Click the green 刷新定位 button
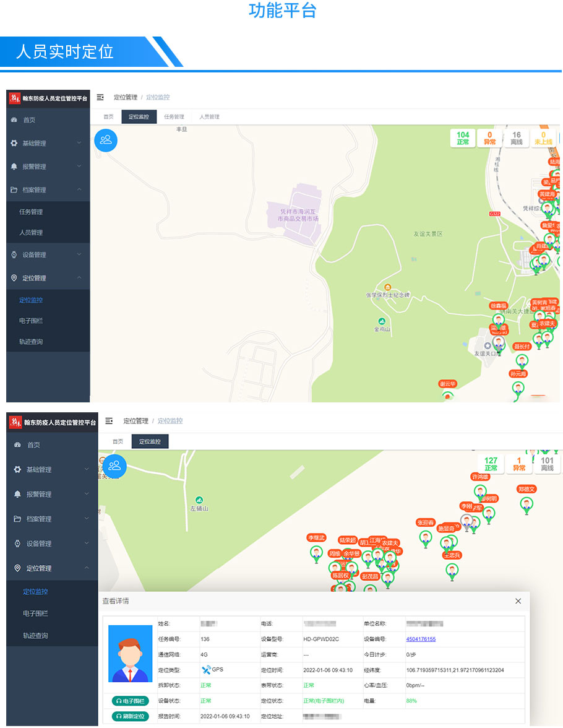Screen dimensions: 563x728 (x=131, y=716)
